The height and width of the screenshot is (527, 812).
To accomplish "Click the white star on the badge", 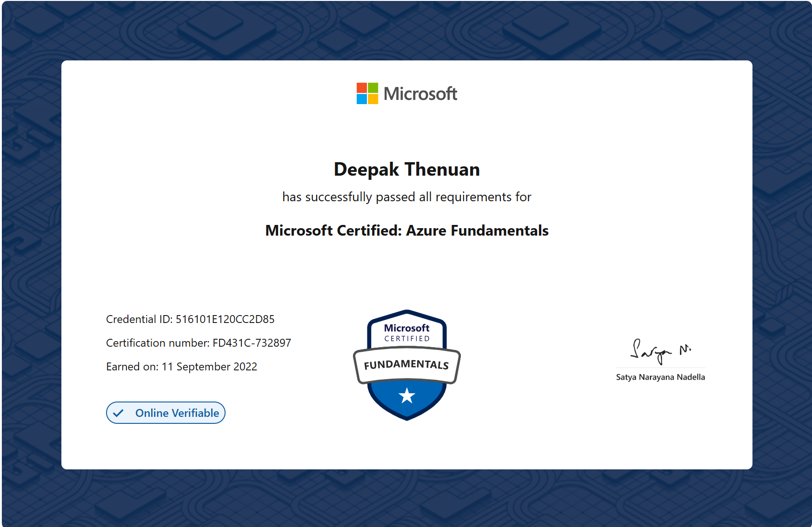I will point(407,396).
